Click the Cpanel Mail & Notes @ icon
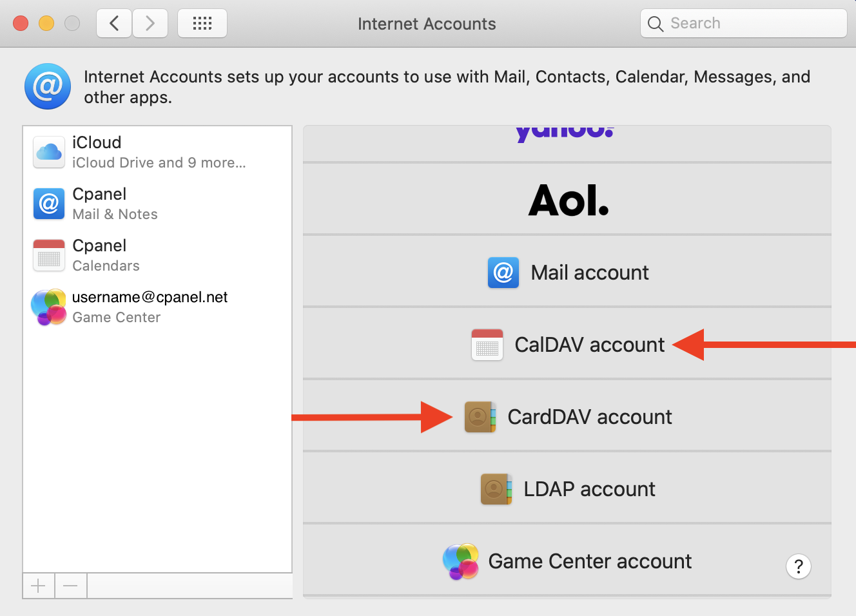The width and height of the screenshot is (856, 616). 49,204
